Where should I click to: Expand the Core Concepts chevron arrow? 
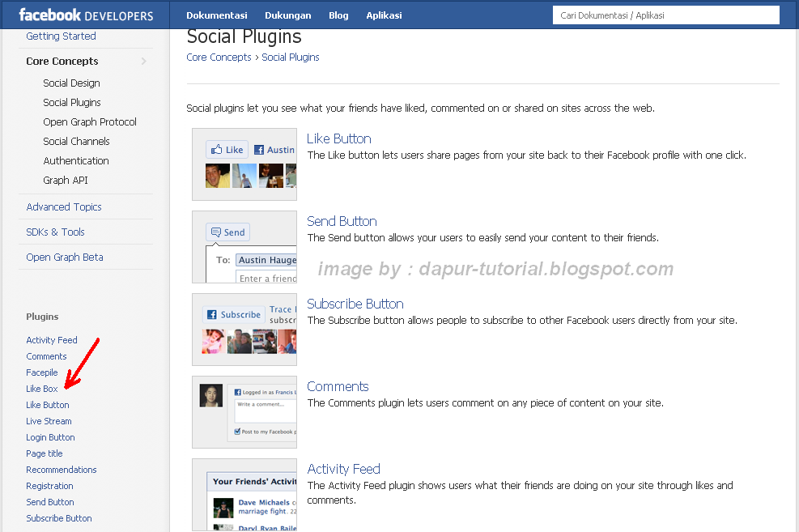(144, 62)
